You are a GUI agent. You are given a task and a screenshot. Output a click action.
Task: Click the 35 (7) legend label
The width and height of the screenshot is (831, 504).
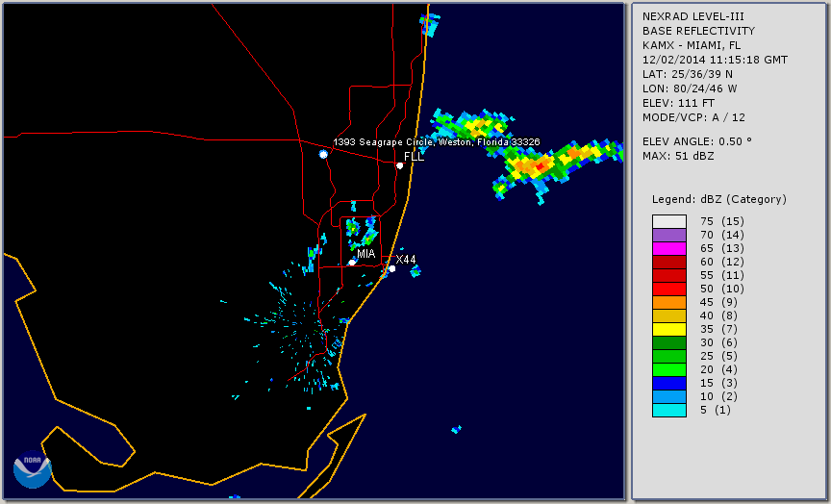(719, 329)
